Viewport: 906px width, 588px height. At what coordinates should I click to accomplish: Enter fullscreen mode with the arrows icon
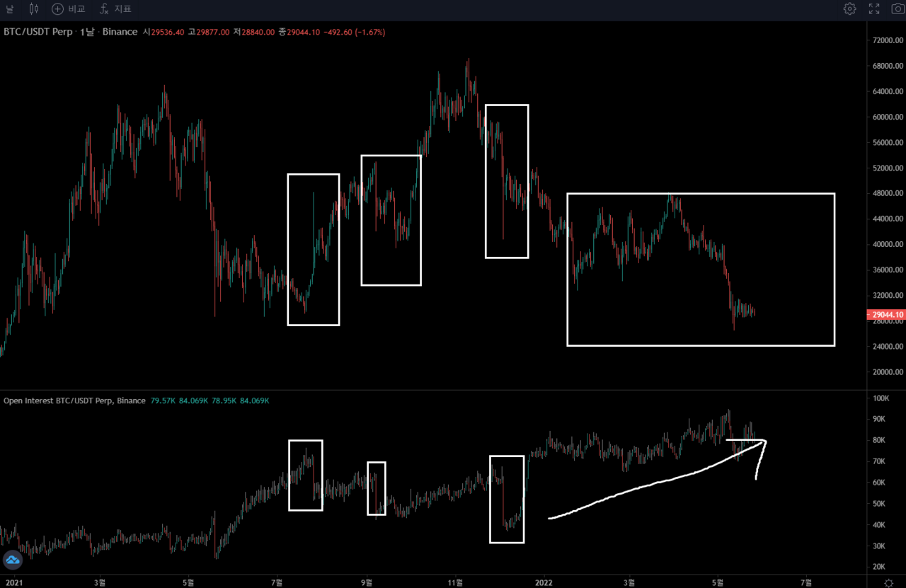874,9
